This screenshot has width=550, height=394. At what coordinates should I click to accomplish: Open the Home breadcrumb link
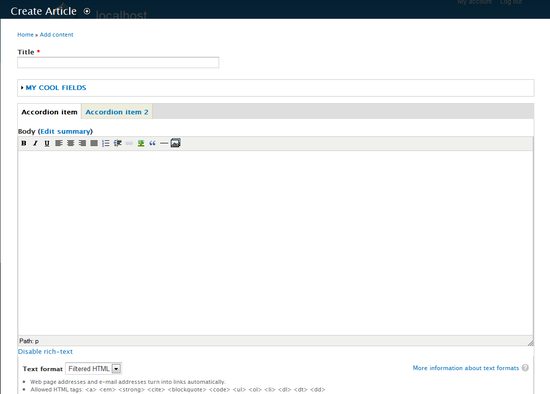pyautogui.click(x=25, y=35)
